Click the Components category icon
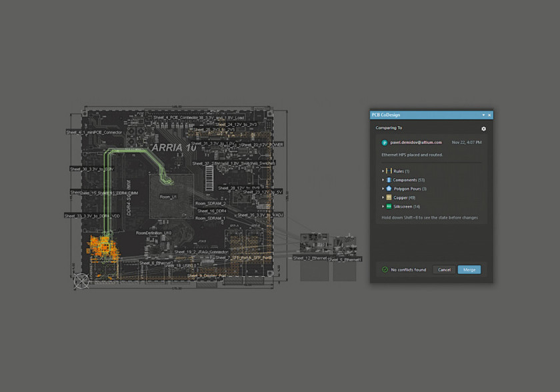This screenshot has height=392, width=560. pyautogui.click(x=389, y=180)
